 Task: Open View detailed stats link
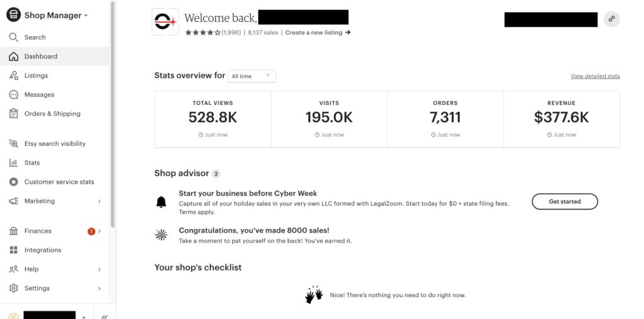[x=595, y=76]
